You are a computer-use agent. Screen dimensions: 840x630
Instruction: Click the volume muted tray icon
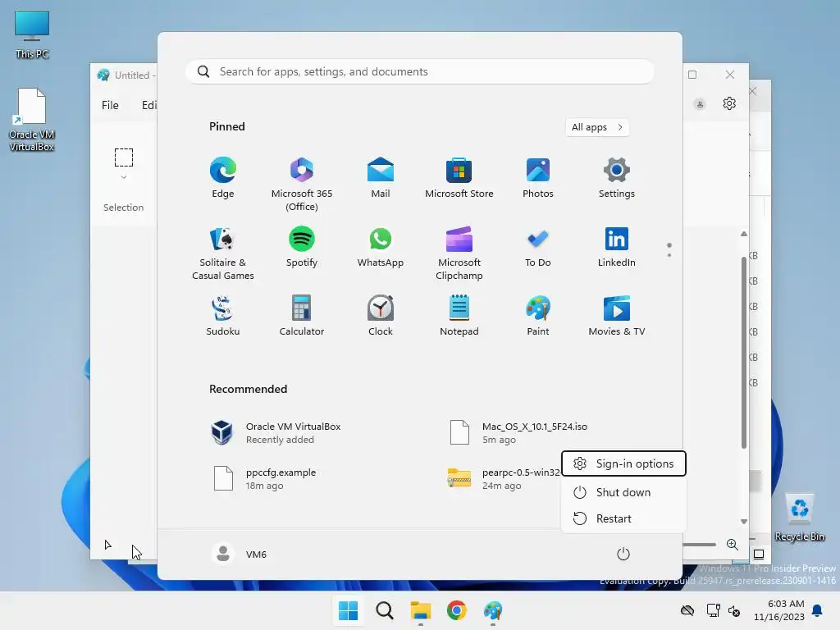click(x=734, y=610)
